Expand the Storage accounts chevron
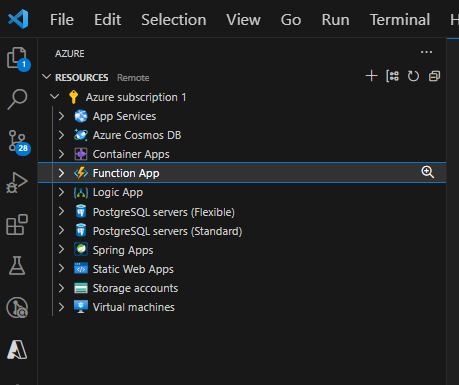 (x=61, y=288)
